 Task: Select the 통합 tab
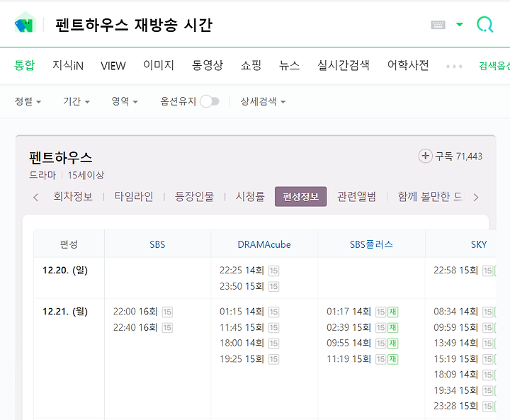pos(24,65)
